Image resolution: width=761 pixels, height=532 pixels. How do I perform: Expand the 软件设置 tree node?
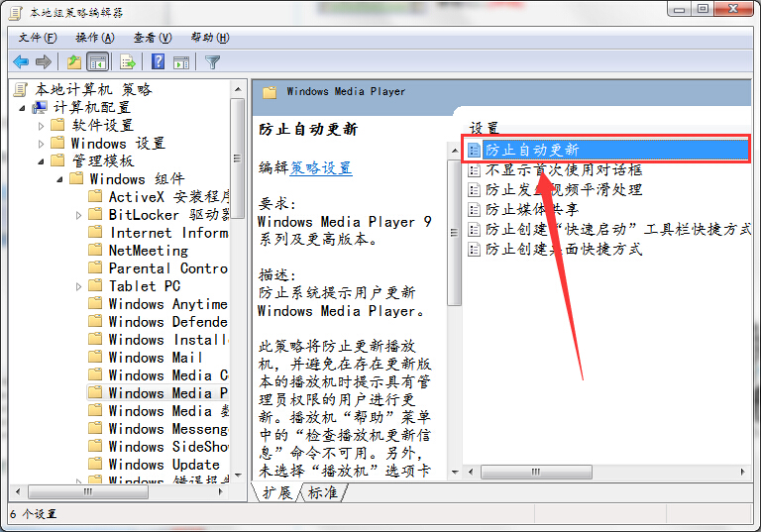click(x=42, y=126)
